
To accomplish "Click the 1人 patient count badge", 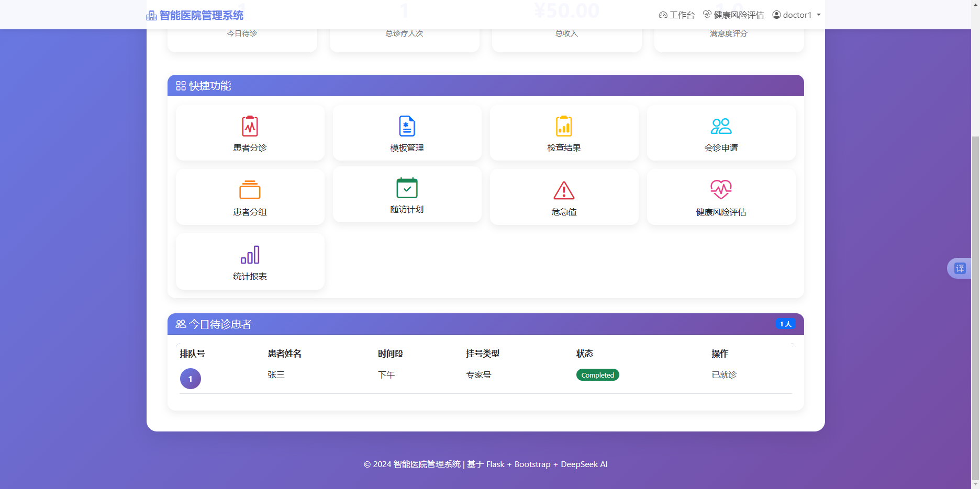I will click(785, 324).
